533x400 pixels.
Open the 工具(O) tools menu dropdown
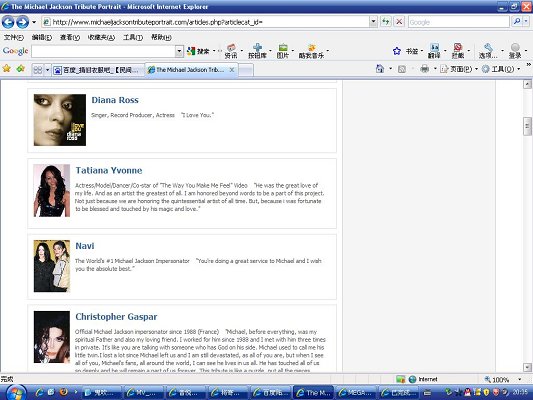click(x=501, y=69)
